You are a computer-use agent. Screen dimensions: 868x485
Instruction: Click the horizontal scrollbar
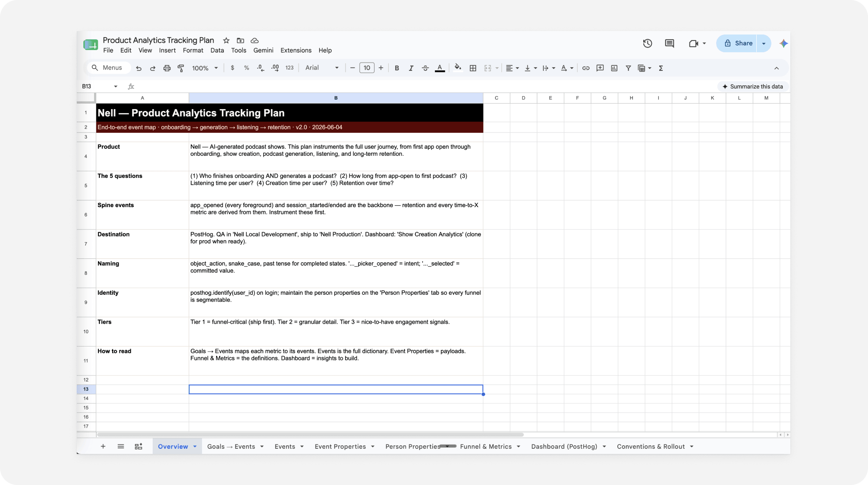[310, 435]
